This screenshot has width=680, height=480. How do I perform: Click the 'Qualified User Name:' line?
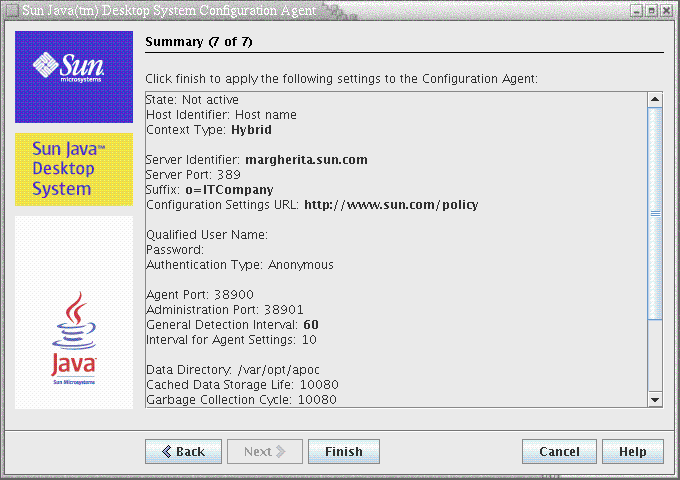click(x=207, y=235)
